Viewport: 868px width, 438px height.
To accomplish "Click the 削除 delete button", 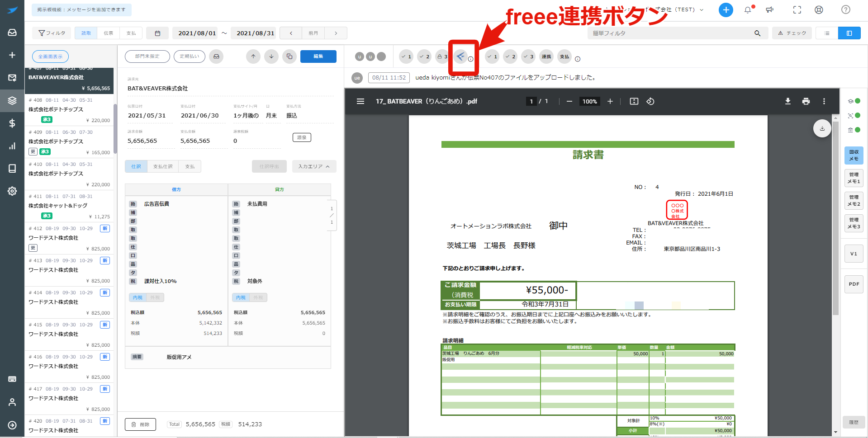I will tap(140, 424).
